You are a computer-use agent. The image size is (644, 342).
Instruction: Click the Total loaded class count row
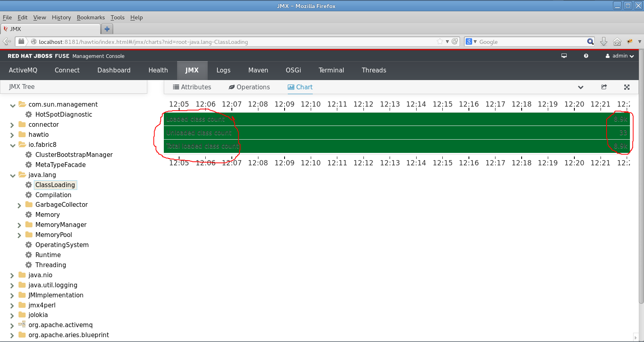click(397, 146)
